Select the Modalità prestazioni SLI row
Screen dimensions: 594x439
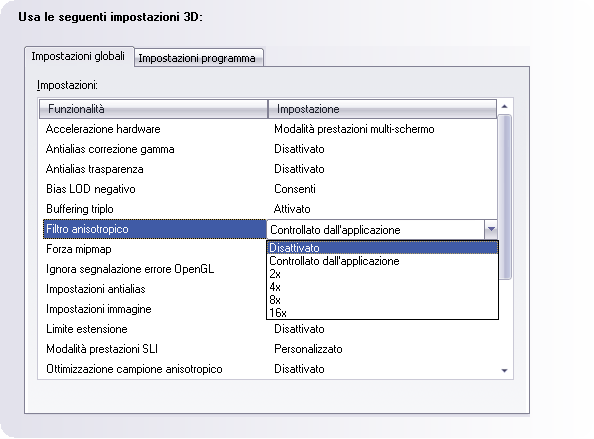(x=268, y=349)
